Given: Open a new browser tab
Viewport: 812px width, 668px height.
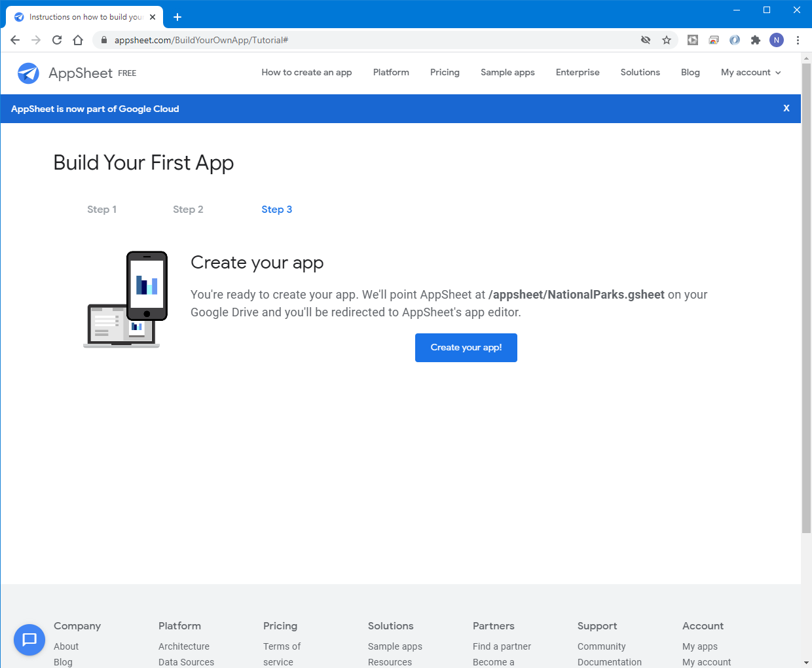Looking at the screenshot, I should point(177,17).
